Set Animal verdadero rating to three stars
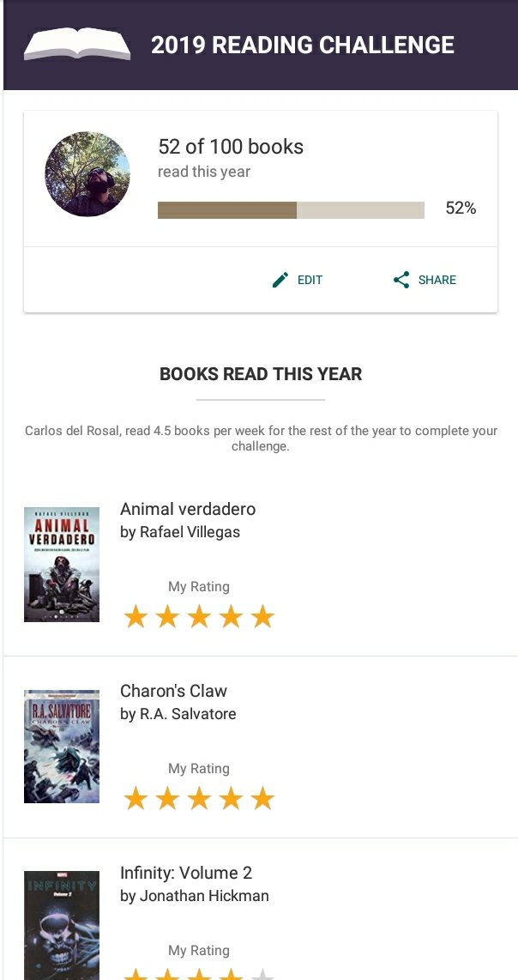The image size is (518, 980). 199,616
